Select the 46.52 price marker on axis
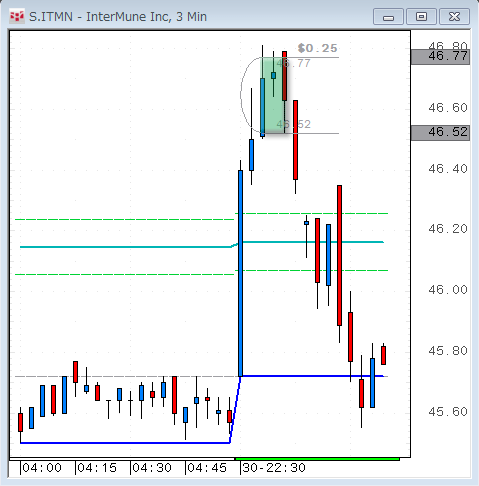Viewport: 479px width, 486px height. tap(440, 132)
